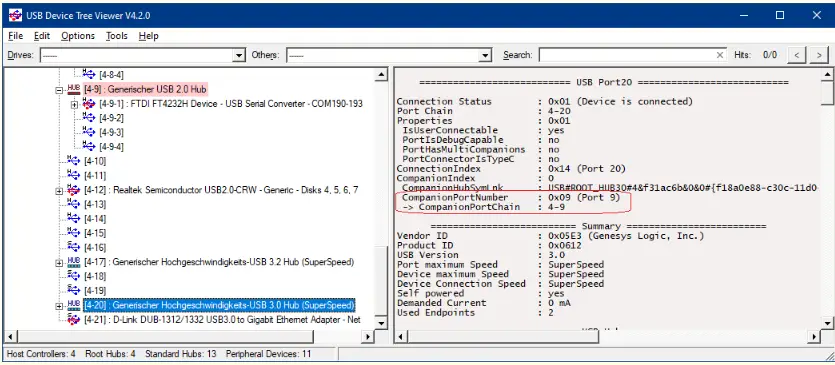This screenshot has height=365, width=835.
Task: Select [4-9] : Generischer USB 2.0 Hub in tree
Action: point(145,89)
